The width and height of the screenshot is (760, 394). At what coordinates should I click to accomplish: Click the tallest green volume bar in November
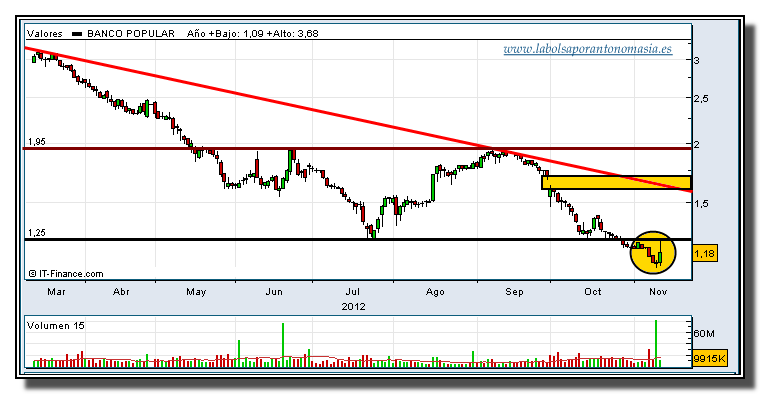(656, 343)
